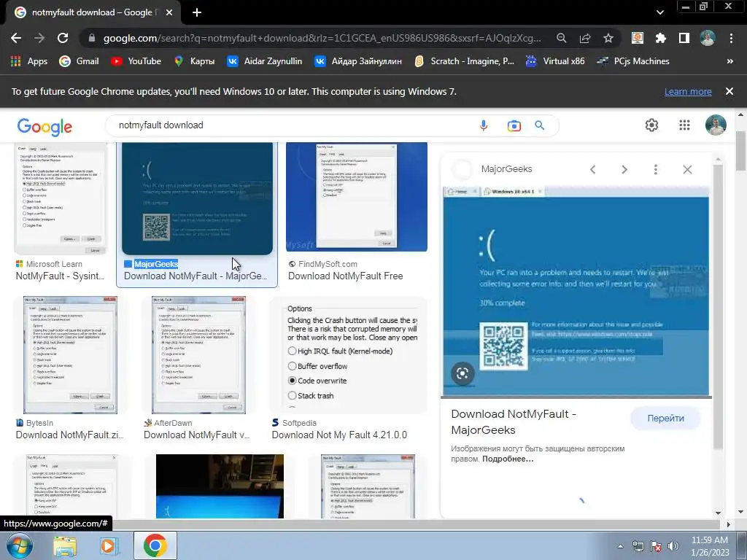Open more options in the preview panel
747x560 pixels.
point(656,169)
